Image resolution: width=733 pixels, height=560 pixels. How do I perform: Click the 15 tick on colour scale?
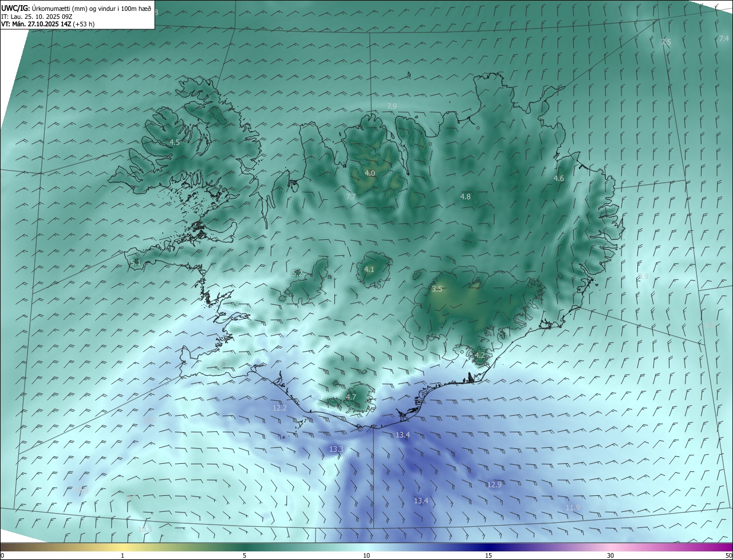[488, 555]
